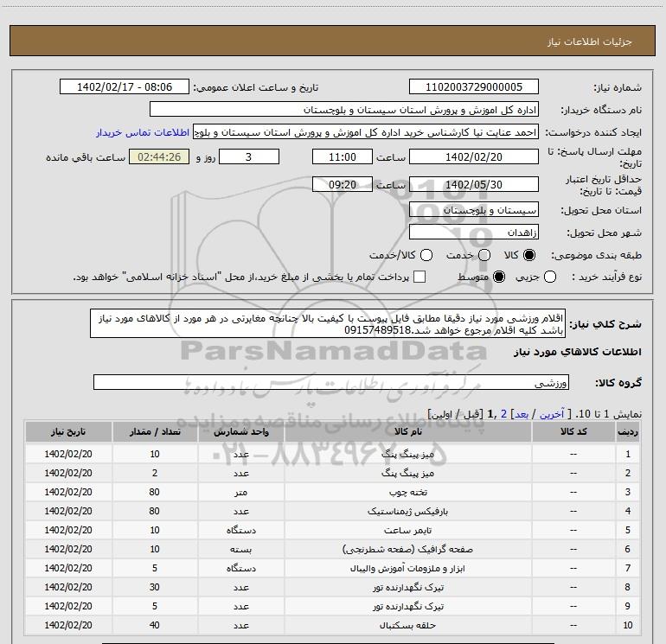Image resolution: width=666 pixels, height=644 pixels.
Task: Select the تخته چوب item cell
Action: pos(407,492)
